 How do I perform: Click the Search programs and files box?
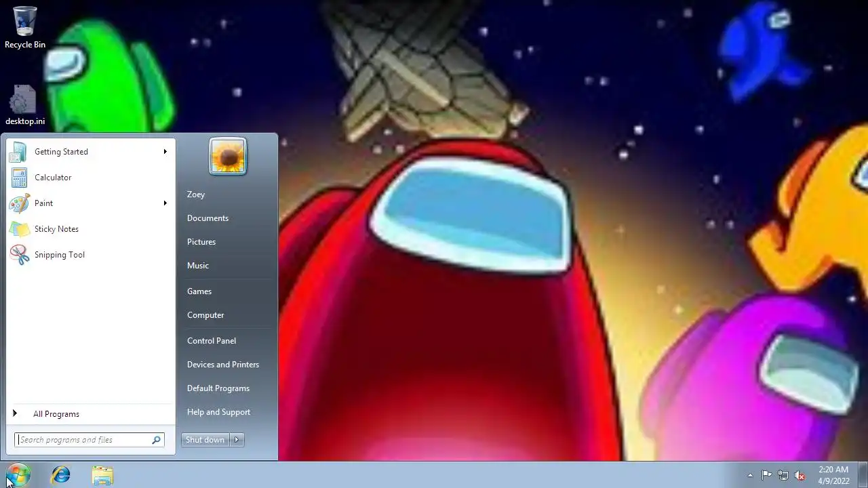90,440
